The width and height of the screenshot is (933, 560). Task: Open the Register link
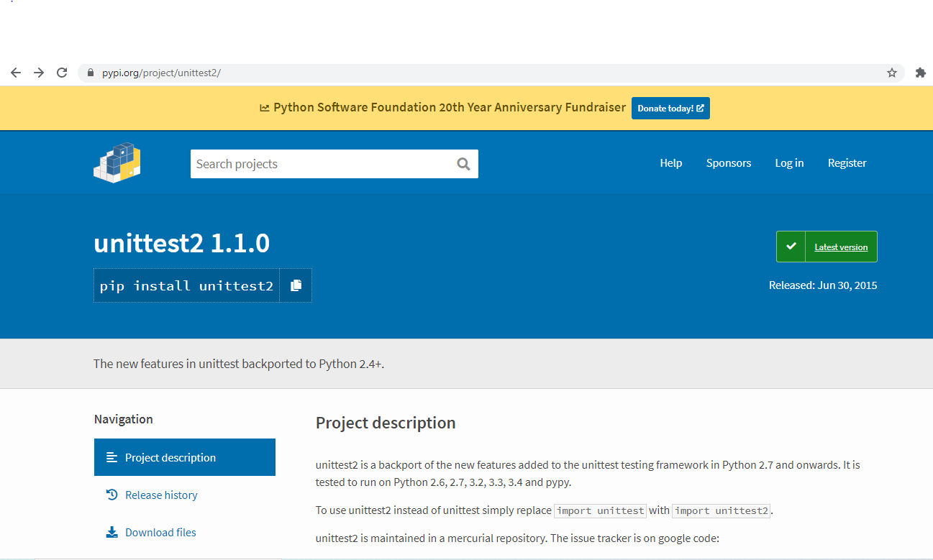(x=847, y=163)
